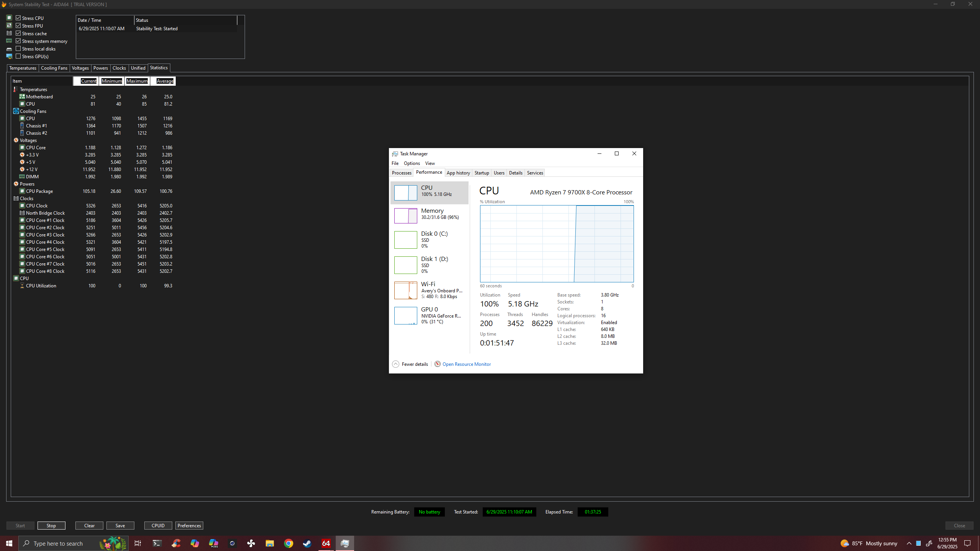Enable the Stress GPU(s) checkbox
Image resolution: width=980 pixels, height=551 pixels.
tap(18, 56)
